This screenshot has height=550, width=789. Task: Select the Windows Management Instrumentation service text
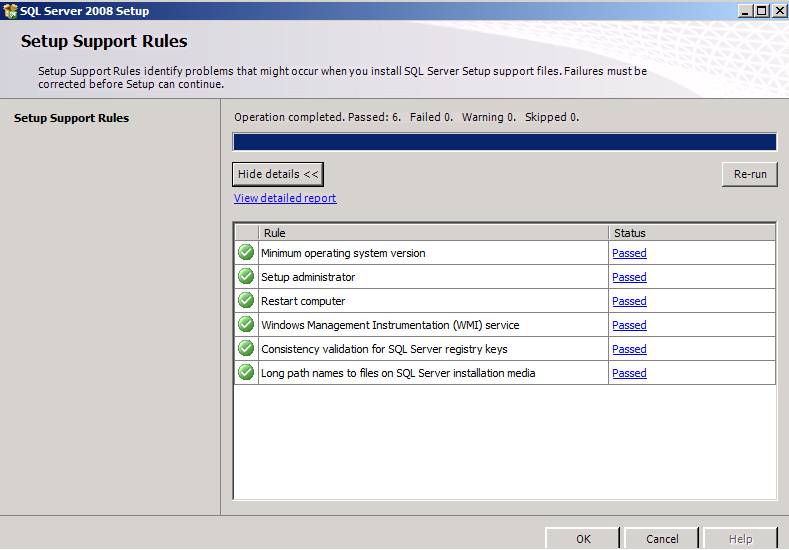point(390,325)
